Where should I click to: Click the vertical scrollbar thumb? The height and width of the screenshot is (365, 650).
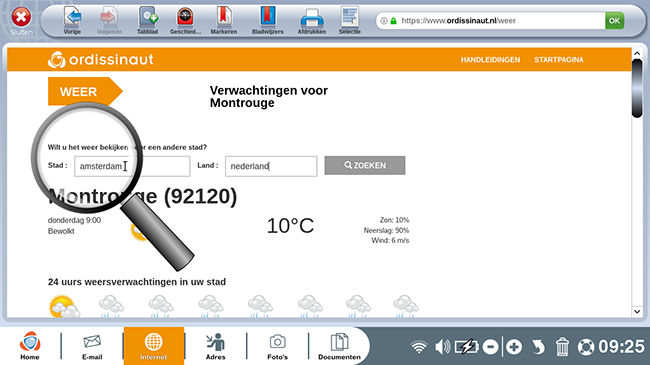coord(637,88)
